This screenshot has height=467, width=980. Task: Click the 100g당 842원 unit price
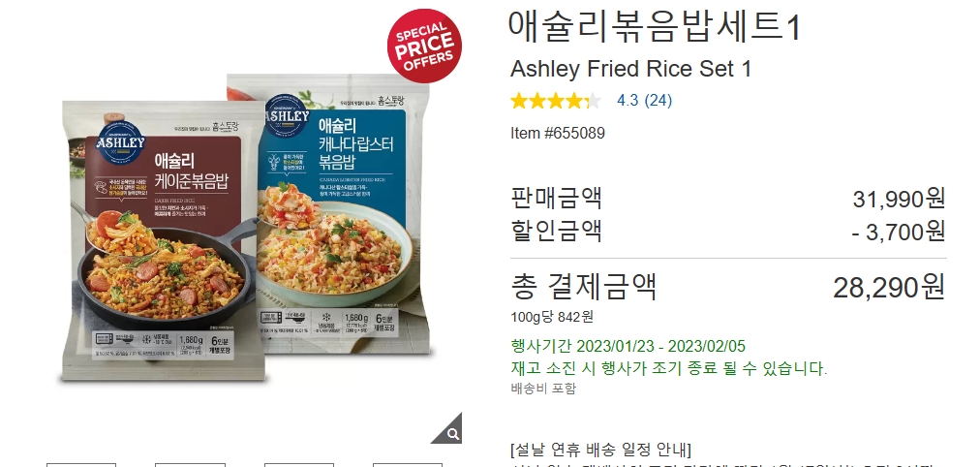coord(552,317)
